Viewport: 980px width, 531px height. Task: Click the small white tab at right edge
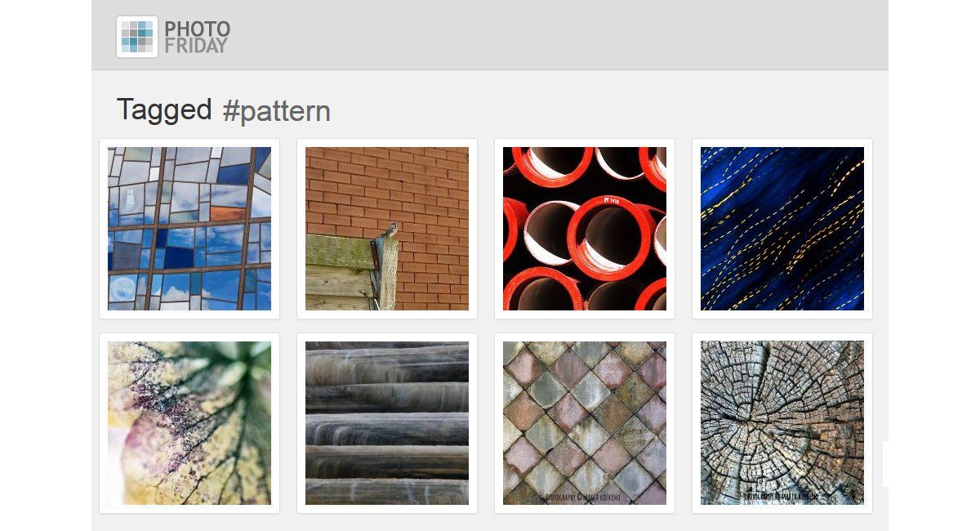tap(886, 464)
